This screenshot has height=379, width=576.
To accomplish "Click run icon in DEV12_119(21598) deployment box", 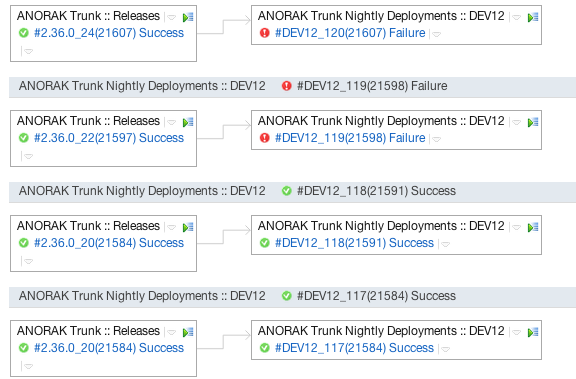I will point(533,122).
